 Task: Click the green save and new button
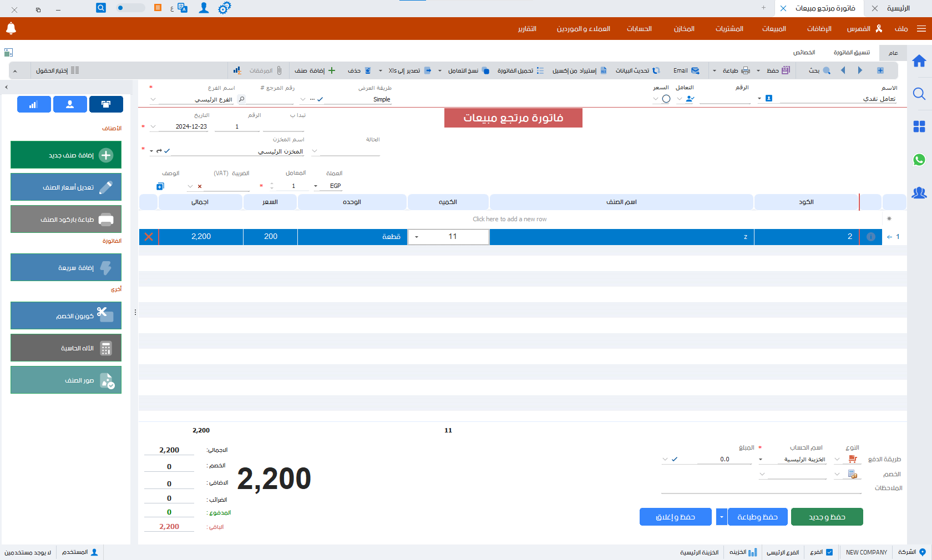pos(827,517)
